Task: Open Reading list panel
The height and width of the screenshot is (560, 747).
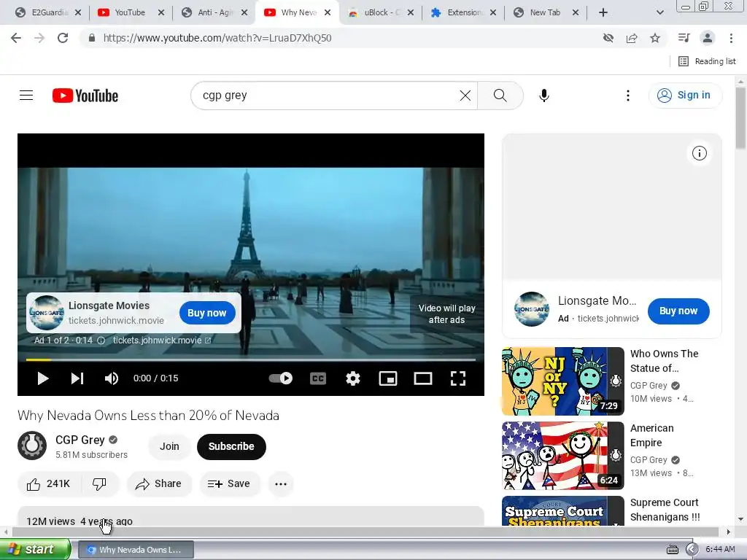Action: coord(707,61)
